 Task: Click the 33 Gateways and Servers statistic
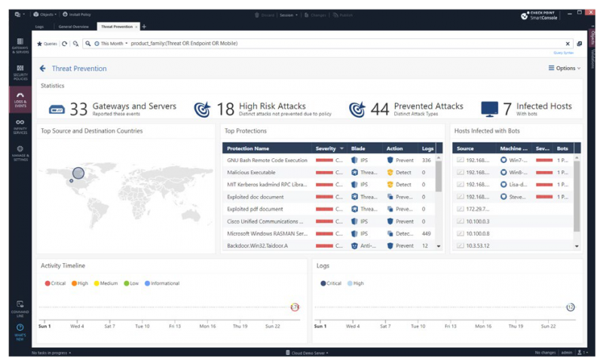(112, 109)
